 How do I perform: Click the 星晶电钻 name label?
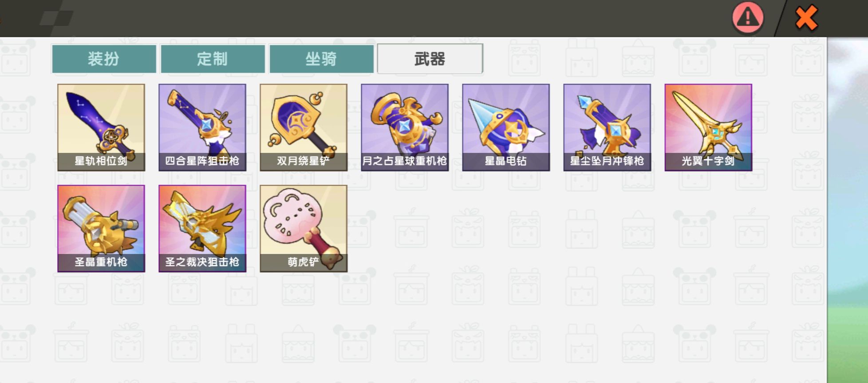(x=506, y=161)
